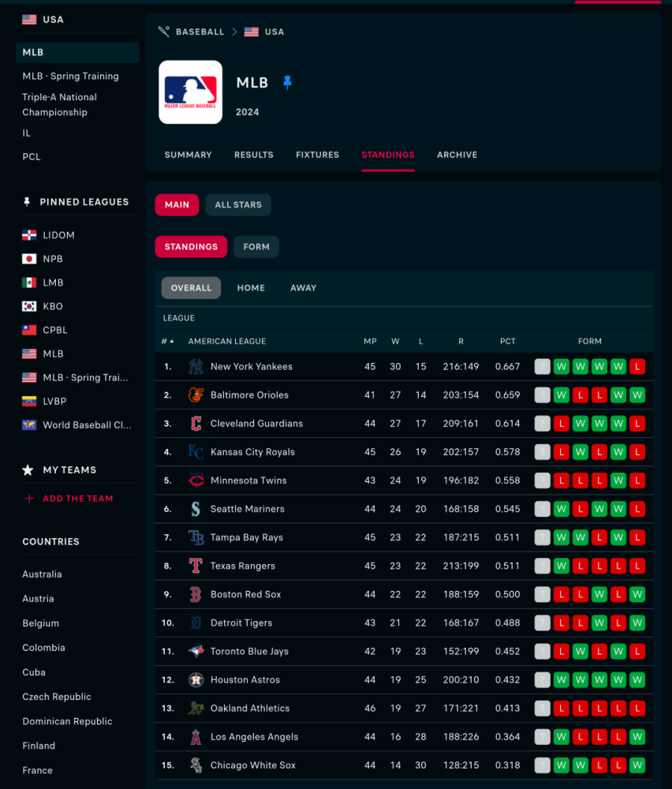The width and height of the screenshot is (672, 789).
Task: Open pinned league LVBP
Action: [54, 401]
